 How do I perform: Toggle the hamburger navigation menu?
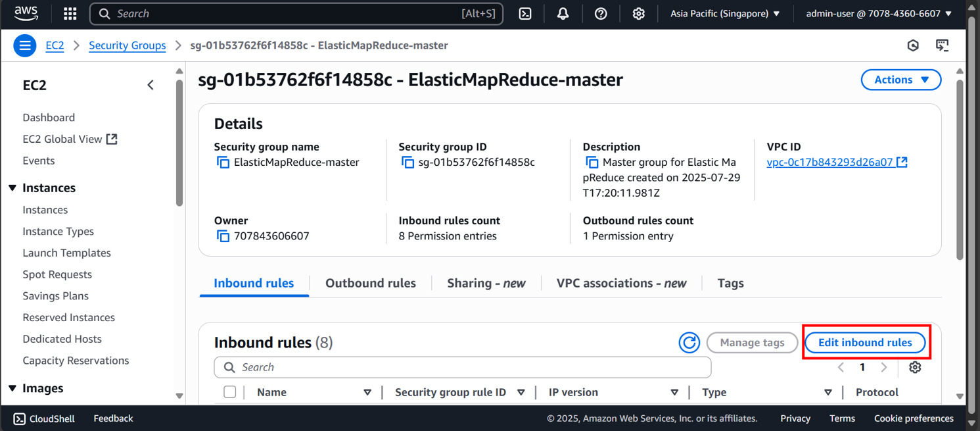[24, 45]
